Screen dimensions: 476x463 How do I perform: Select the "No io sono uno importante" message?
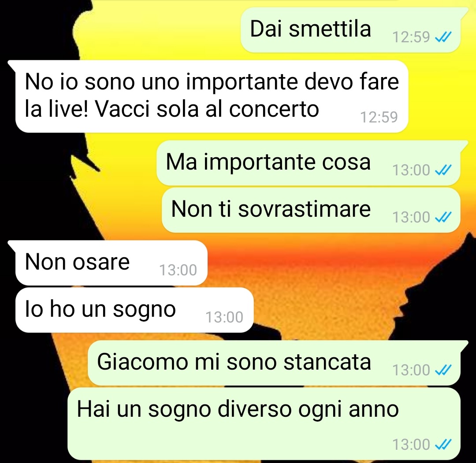click(x=212, y=96)
